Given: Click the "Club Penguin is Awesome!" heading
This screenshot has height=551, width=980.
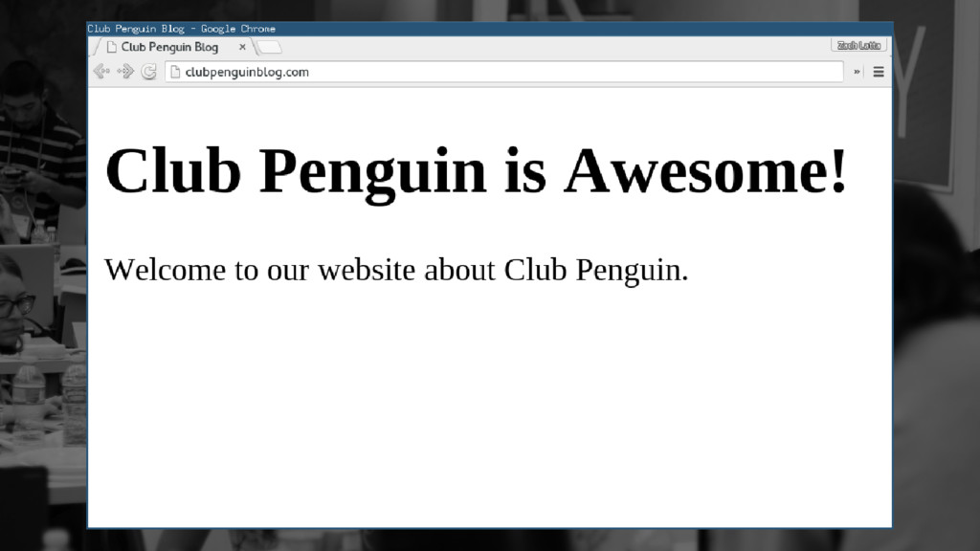Looking at the screenshot, I should [477, 171].
